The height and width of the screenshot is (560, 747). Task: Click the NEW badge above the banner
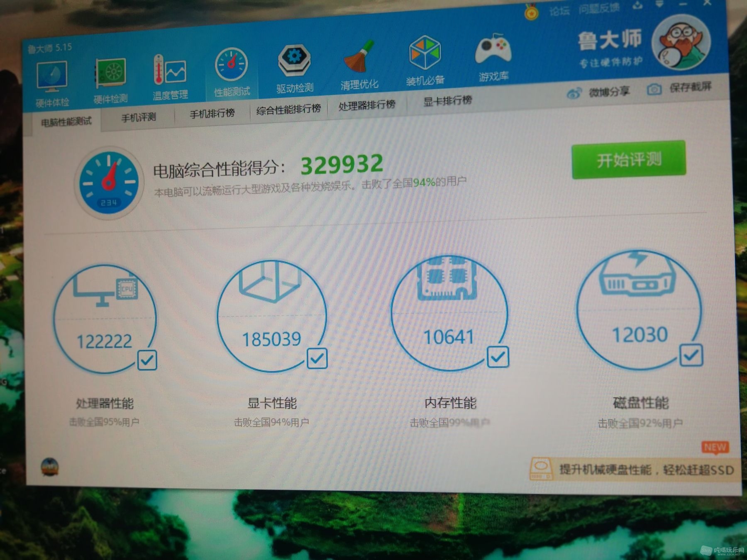click(x=715, y=447)
